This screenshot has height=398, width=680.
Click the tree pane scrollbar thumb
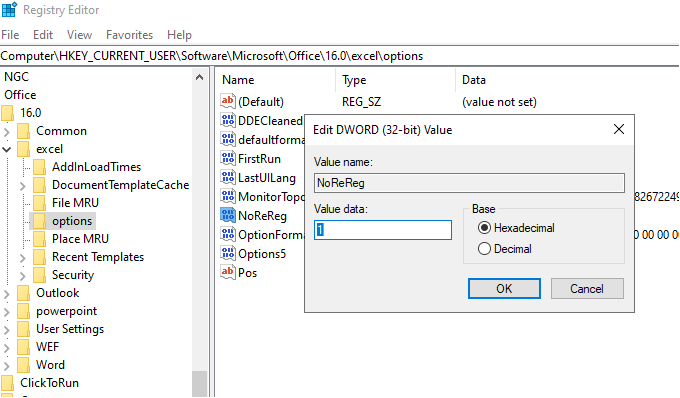[199, 383]
